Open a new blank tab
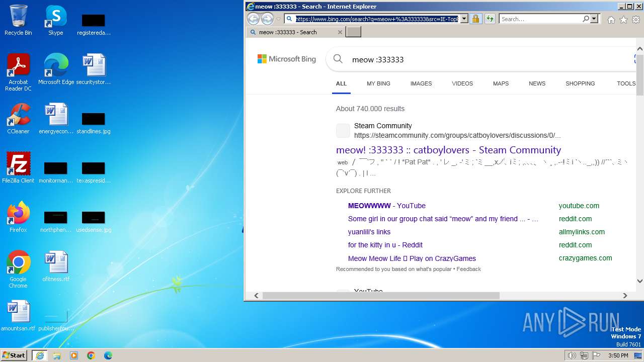 [x=354, y=32]
